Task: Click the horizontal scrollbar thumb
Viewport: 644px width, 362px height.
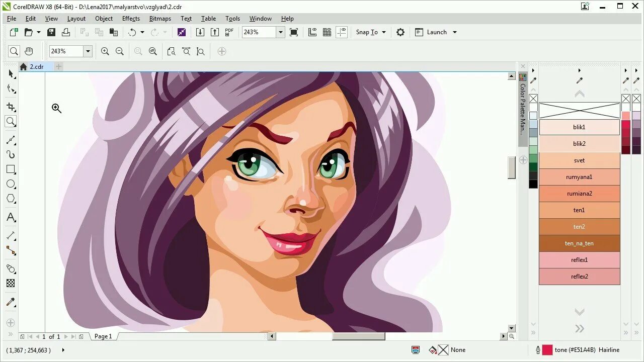Action: coord(358,336)
